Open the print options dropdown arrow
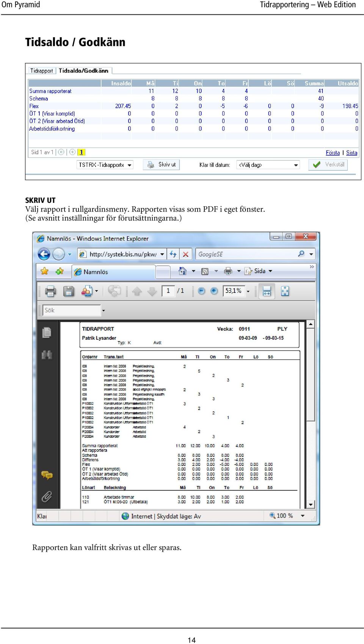Screen dimensions: 364x644 pyautogui.click(x=239, y=271)
